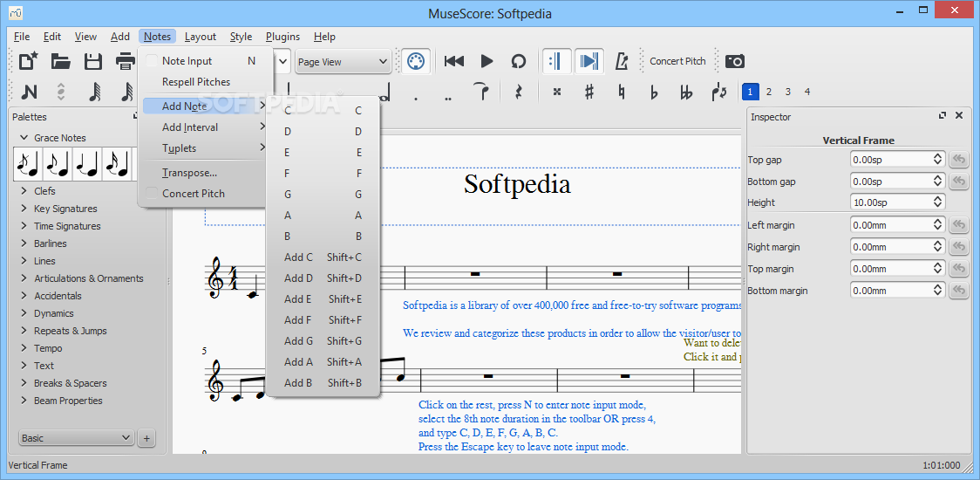Rewind playback to the start
This screenshot has width=980, height=480.
[454, 61]
